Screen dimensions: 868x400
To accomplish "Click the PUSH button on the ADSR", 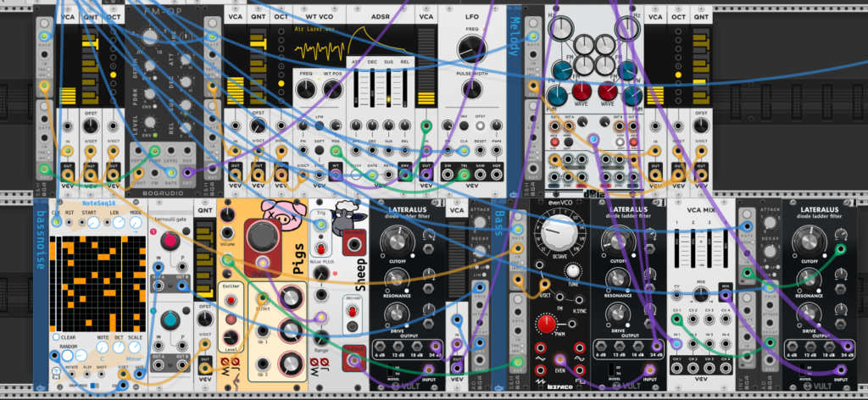I will [357, 175].
